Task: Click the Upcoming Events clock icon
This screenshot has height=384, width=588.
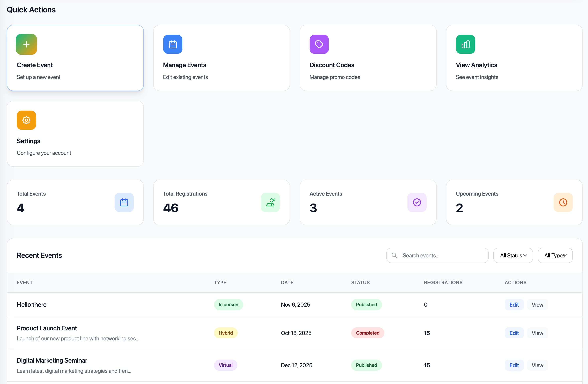Action: point(563,202)
